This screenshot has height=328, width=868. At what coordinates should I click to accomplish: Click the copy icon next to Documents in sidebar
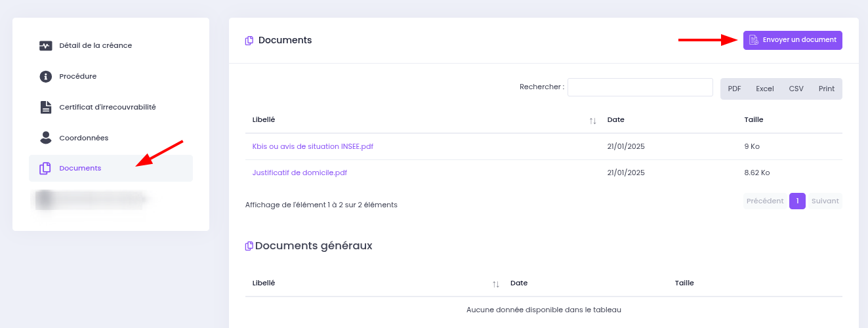[45, 169]
